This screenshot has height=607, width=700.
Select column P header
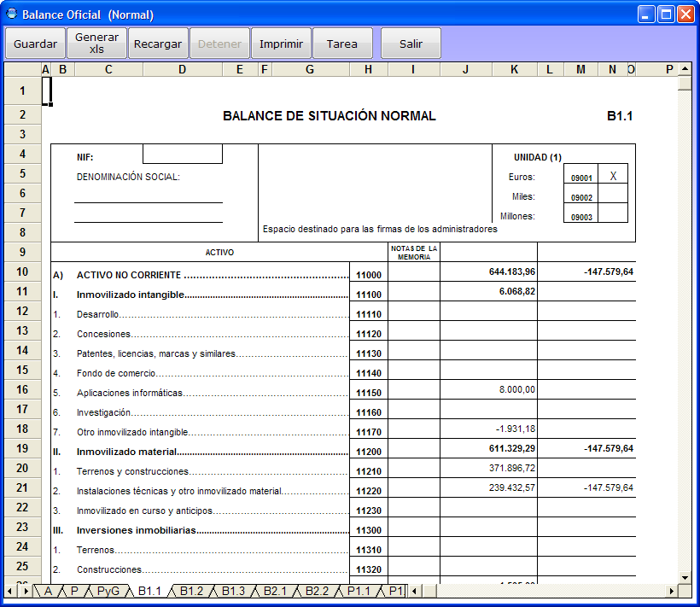pyautogui.click(x=656, y=69)
